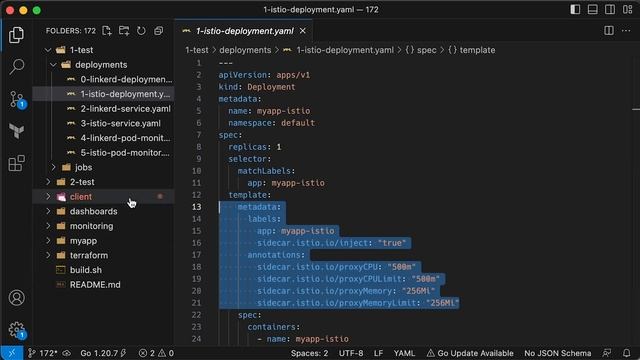Select the 1-istio-deployment.yaml editor tab
Viewport: 640px width, 360px height.
click(x=244, y=31)
